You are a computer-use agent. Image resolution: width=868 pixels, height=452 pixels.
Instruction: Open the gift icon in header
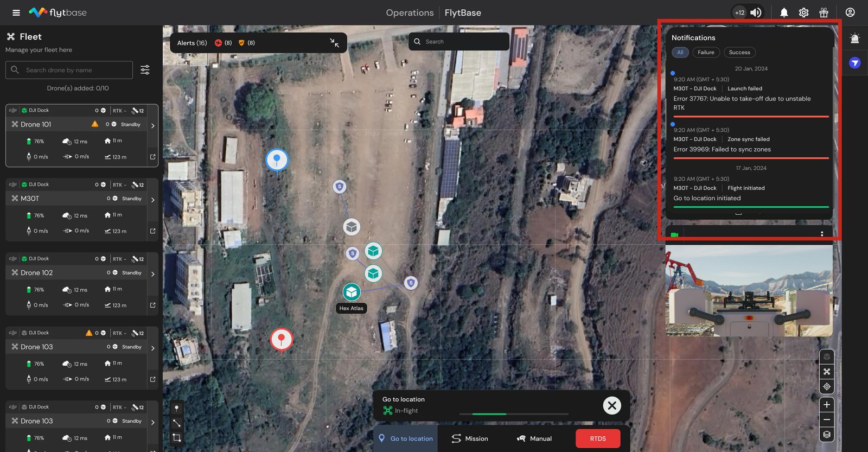pyautogui.click(x=824, y=12)
